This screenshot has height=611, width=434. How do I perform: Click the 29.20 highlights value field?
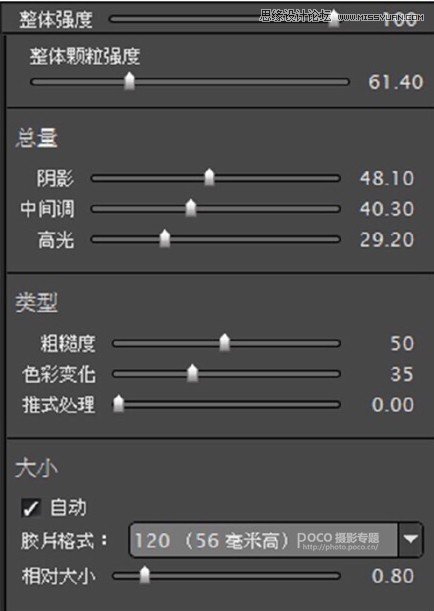click(x=386, y=240)
